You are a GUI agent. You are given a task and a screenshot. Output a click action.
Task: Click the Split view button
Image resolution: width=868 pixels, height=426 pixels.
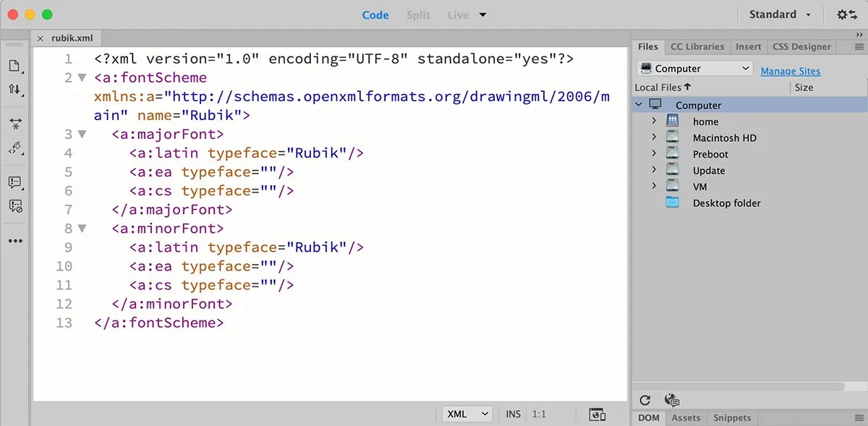tap(418, 14)
